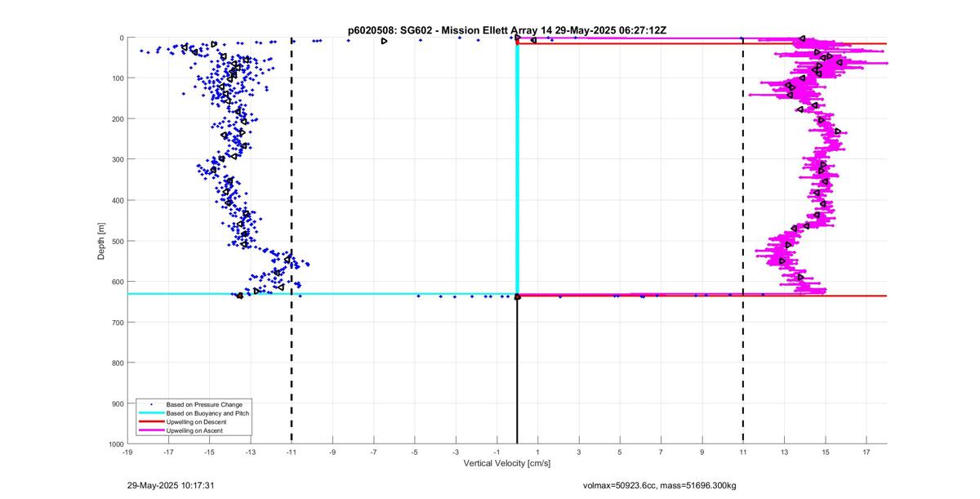Click the '29-May-2025 10:17:31' footer timestamp

tap(171, 485)
